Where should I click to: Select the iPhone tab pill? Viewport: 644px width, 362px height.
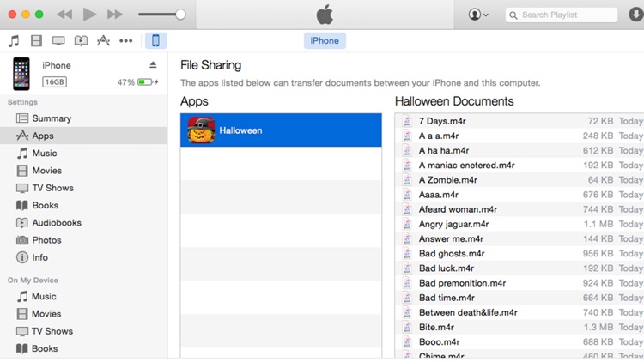(325, 40)
